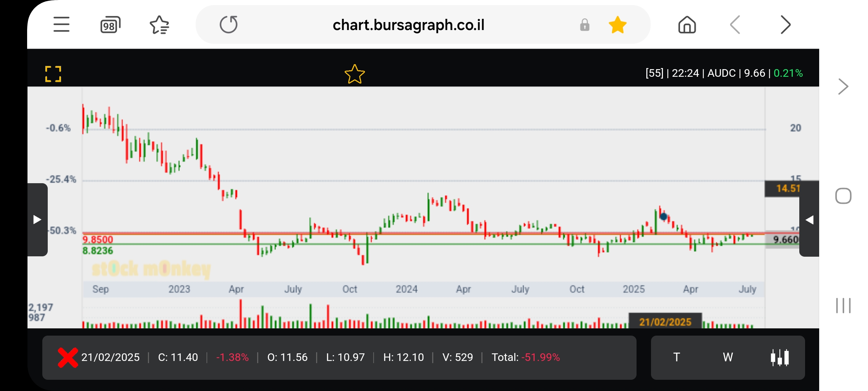Viewport: 868px width, 391px height.
Task: Open the edge panel chevron handle
Action: 843,87
